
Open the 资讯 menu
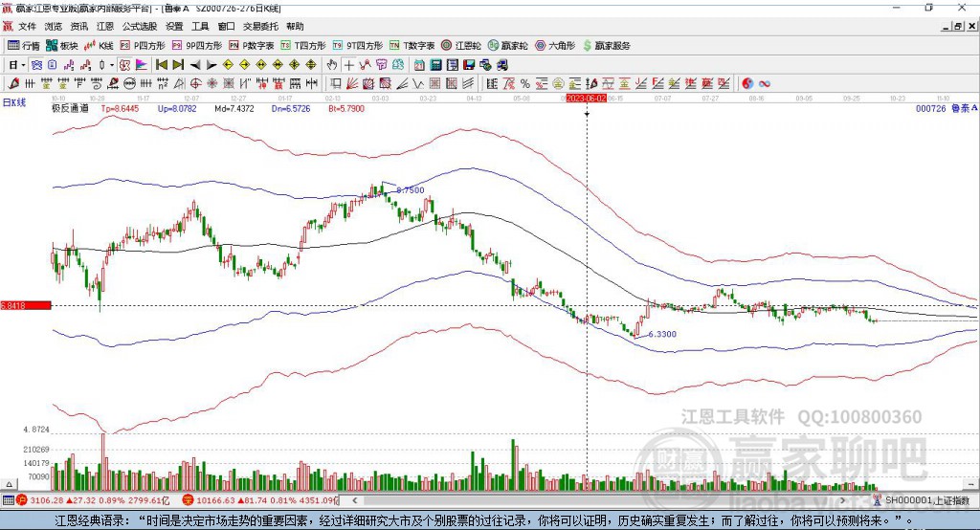(x=79, y=26)
